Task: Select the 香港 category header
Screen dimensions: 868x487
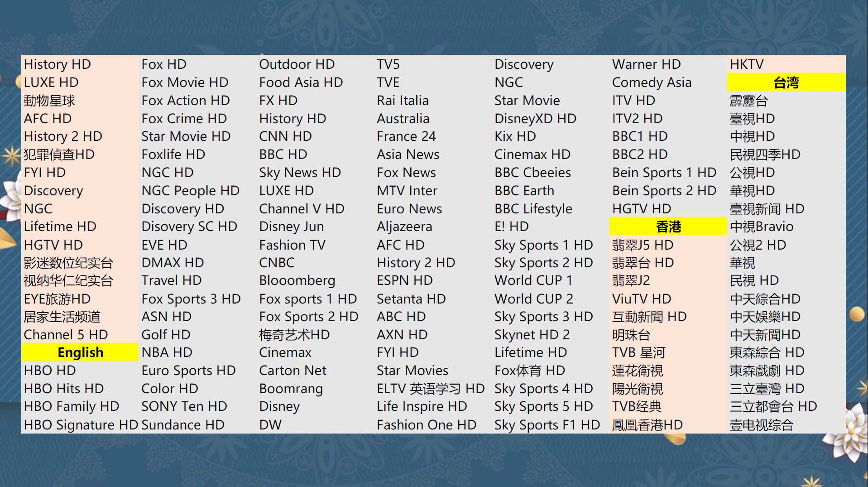Action: [x=668, y=227]
